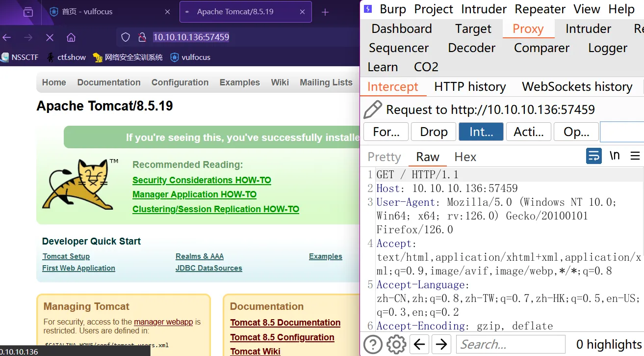Click the insecure connection lock icon

tap(142, 37)
